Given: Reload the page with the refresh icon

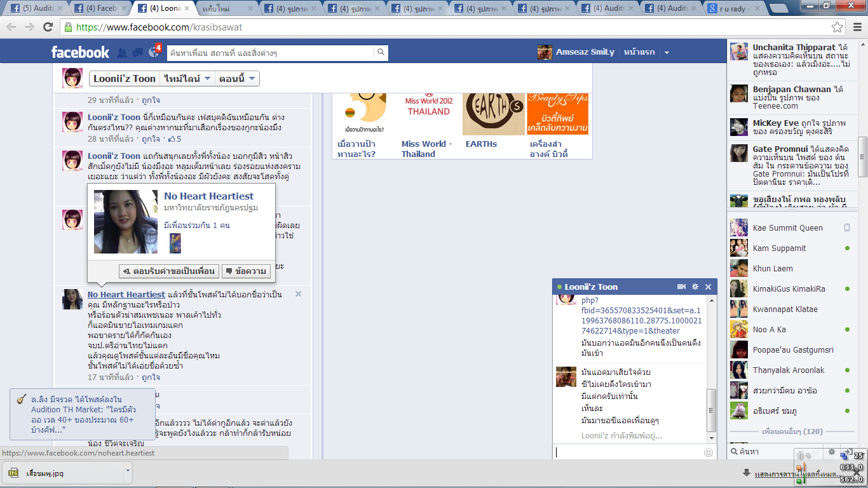Looking at the screenshot, I should tap(48, 27).
